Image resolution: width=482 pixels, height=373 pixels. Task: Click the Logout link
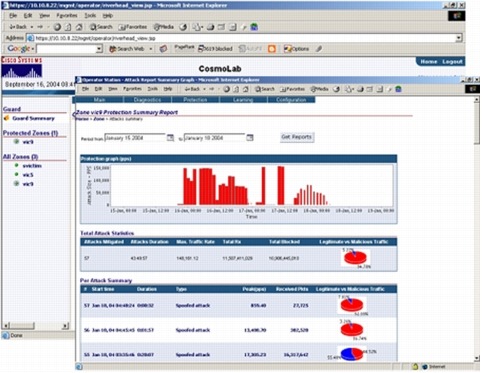452,62
